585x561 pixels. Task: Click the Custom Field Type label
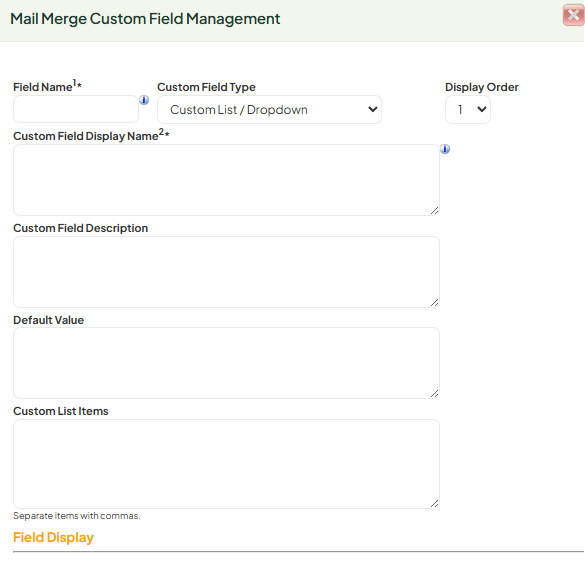(206, 87)
